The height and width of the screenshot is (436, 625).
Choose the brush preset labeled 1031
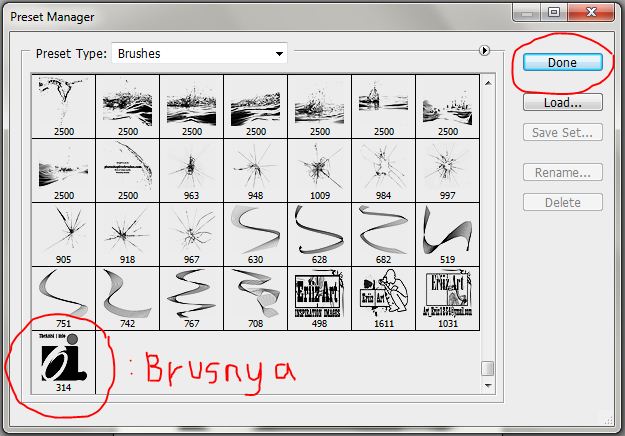coord(448,299)
